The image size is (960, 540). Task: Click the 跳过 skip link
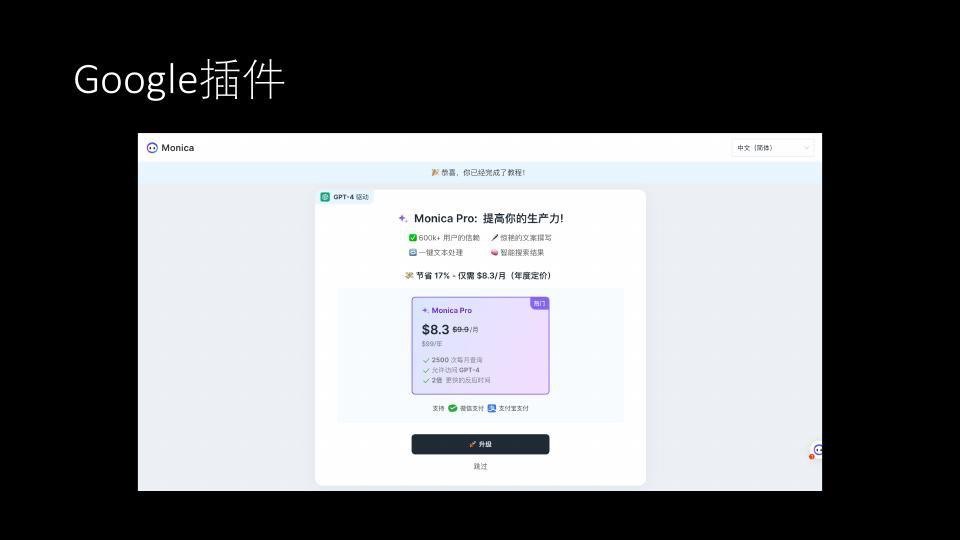click(x=480, y=466)
